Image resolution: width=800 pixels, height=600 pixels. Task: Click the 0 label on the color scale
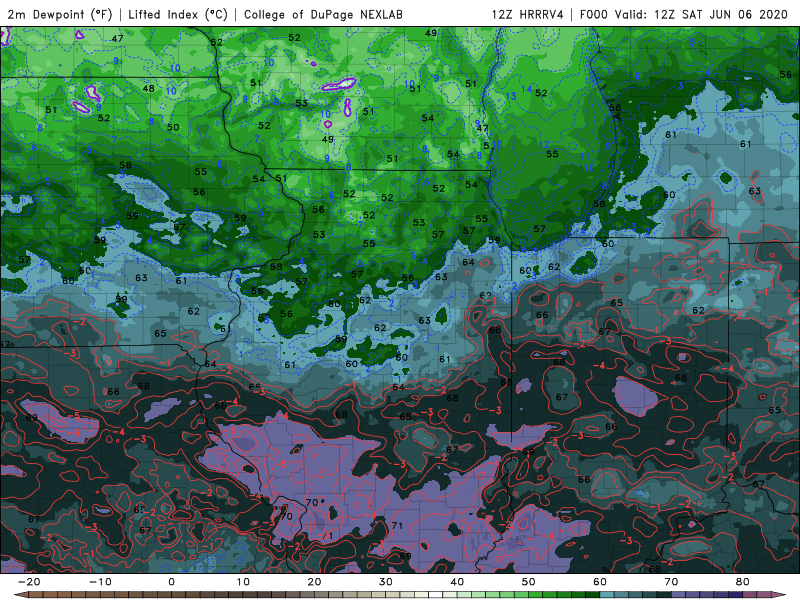pyautogui.click(x=171, y=582)
